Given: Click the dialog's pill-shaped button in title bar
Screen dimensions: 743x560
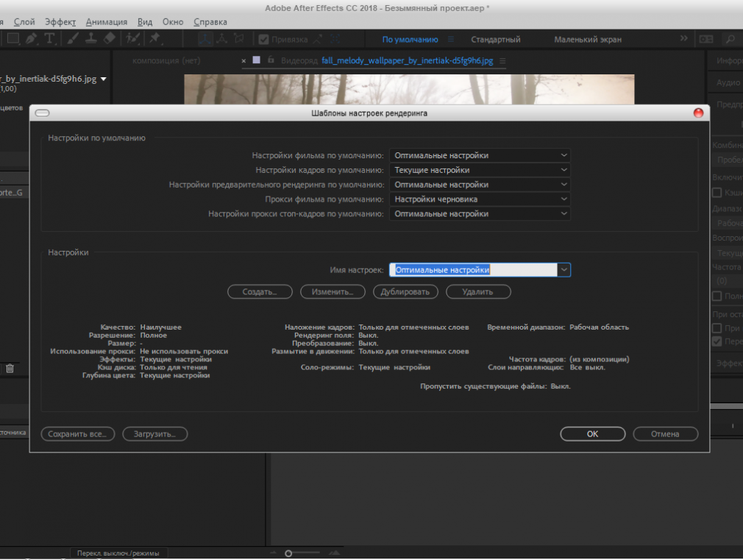Looking at the screenshot, I should pyautogui.click(x=42, y=113).
